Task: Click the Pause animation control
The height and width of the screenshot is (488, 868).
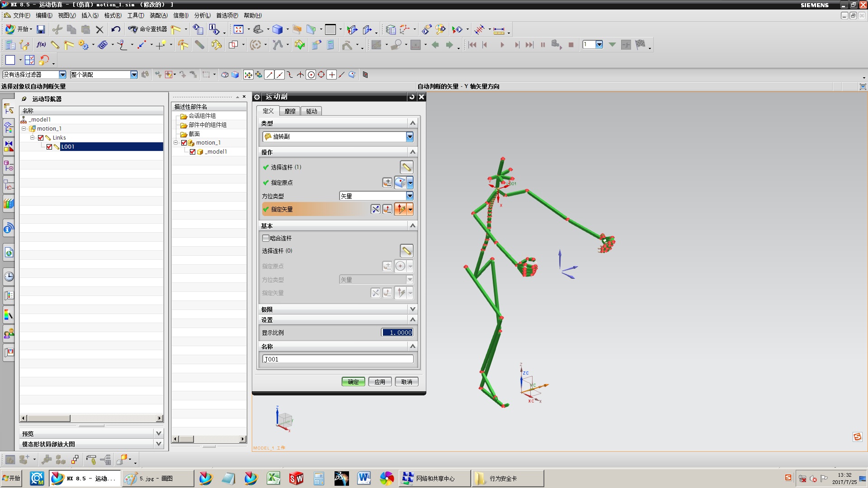Action: (x=543, y=45)
